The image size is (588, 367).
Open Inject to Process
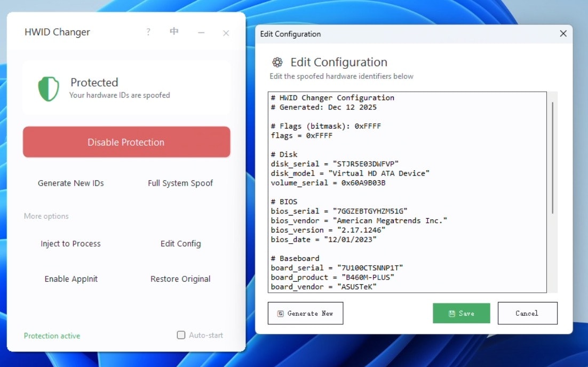[71, 244]
